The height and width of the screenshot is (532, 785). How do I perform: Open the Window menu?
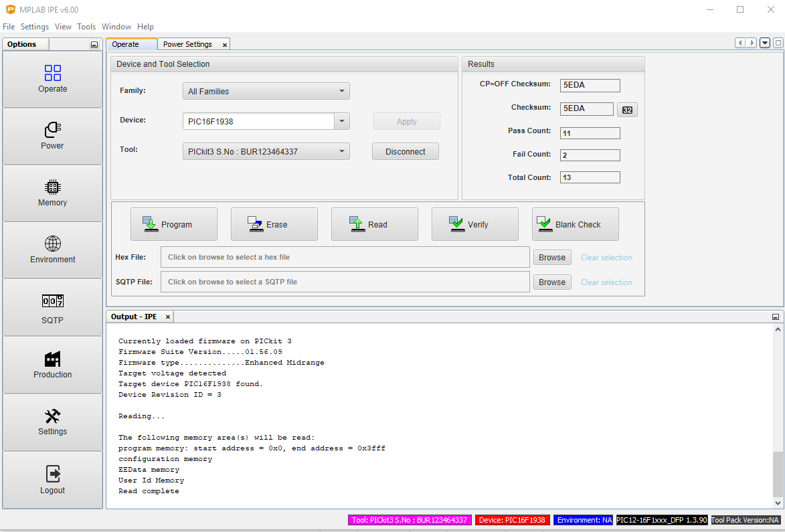[x=116, y=27]
